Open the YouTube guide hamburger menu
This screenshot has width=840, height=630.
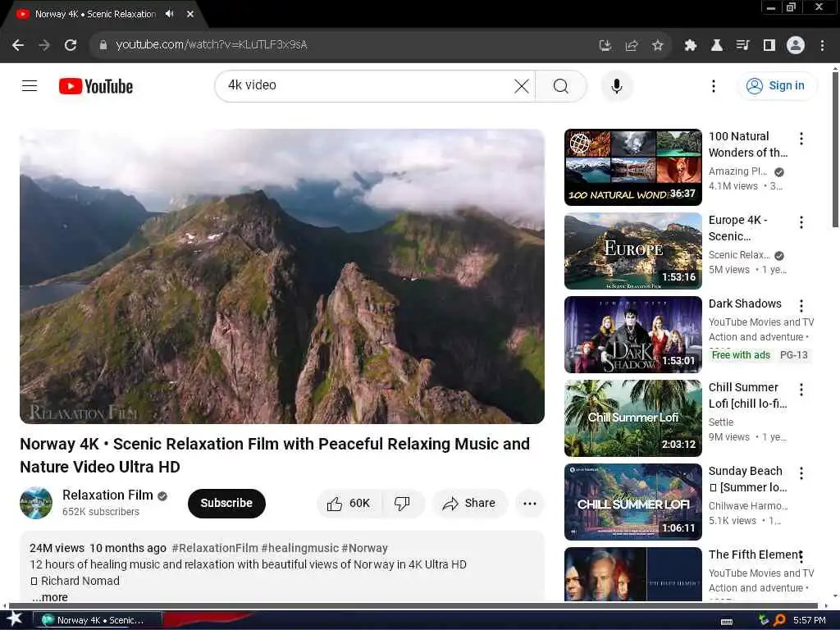30,85
